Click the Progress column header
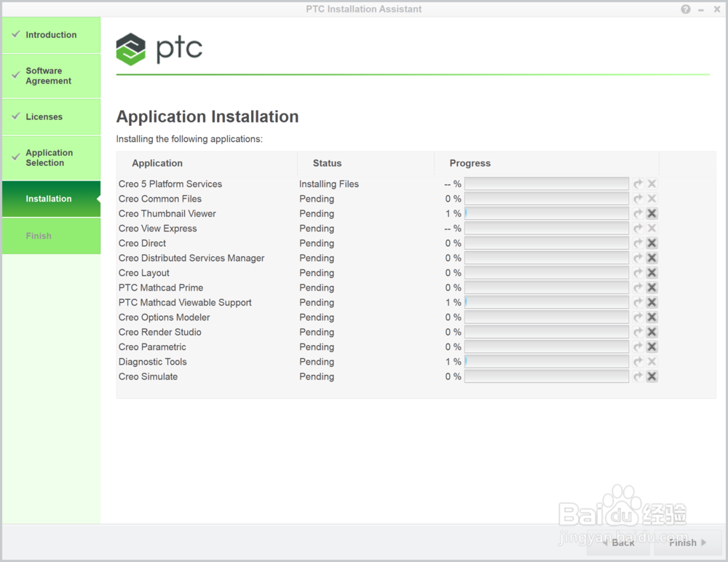 click(x=547, y=163)
